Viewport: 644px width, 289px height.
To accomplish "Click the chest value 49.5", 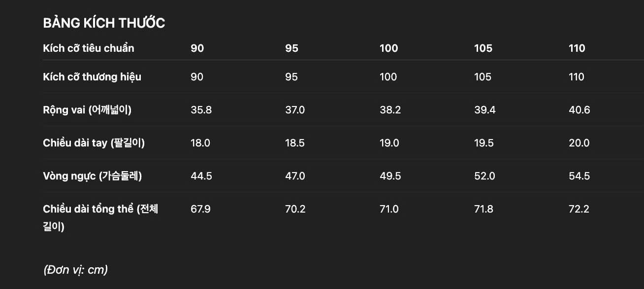I will [390, 176].
